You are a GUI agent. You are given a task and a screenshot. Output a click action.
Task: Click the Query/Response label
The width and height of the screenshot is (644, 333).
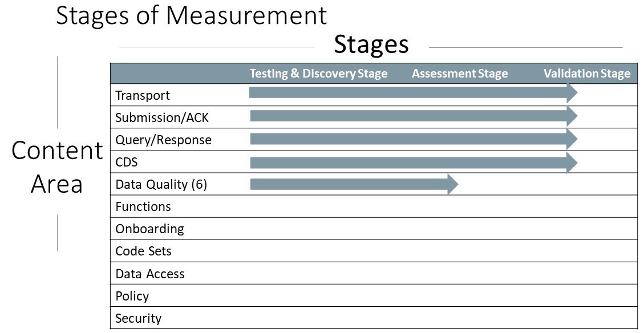164,140
